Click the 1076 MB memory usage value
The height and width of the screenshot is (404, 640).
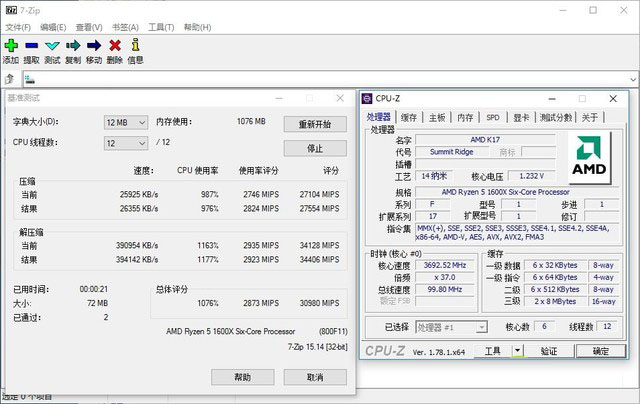pyautogui.click(x=251, y=121)
